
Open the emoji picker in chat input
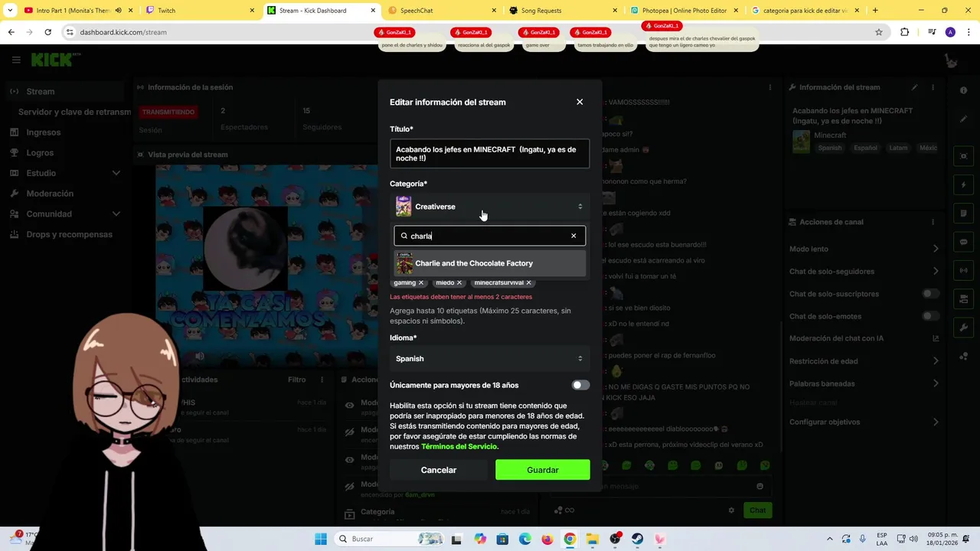pos(759,486)
